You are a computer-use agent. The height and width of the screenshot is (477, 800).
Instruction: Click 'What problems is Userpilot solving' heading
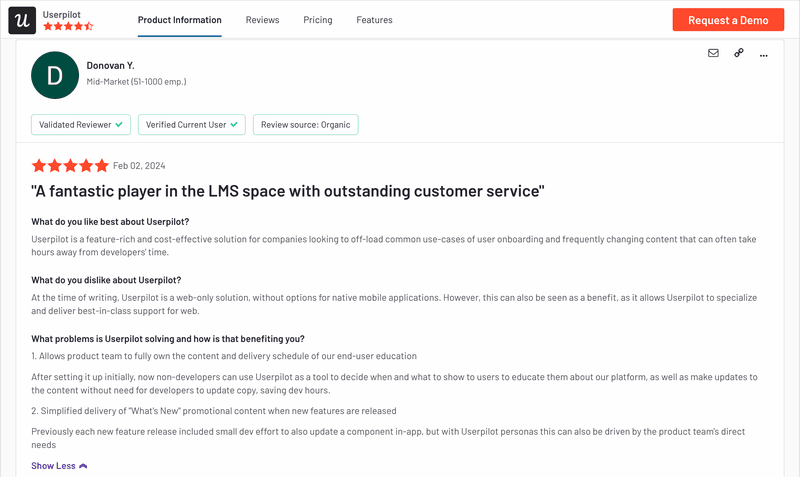pos(168,339)
